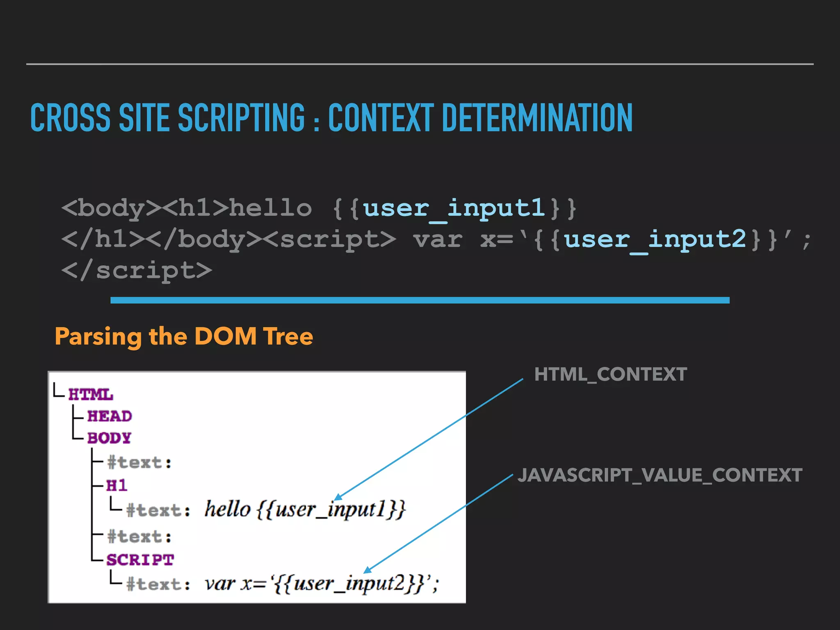Select the H1 node in the DOM tree

(116, 486)
